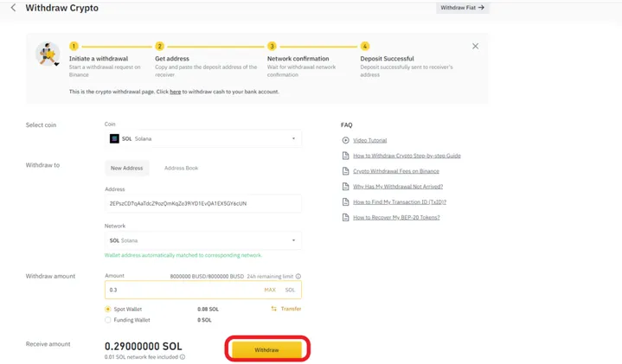This screenshot has height=364, width=622.
Task: Close the withdrawal steps banner
Action: [x=475, y=46]
